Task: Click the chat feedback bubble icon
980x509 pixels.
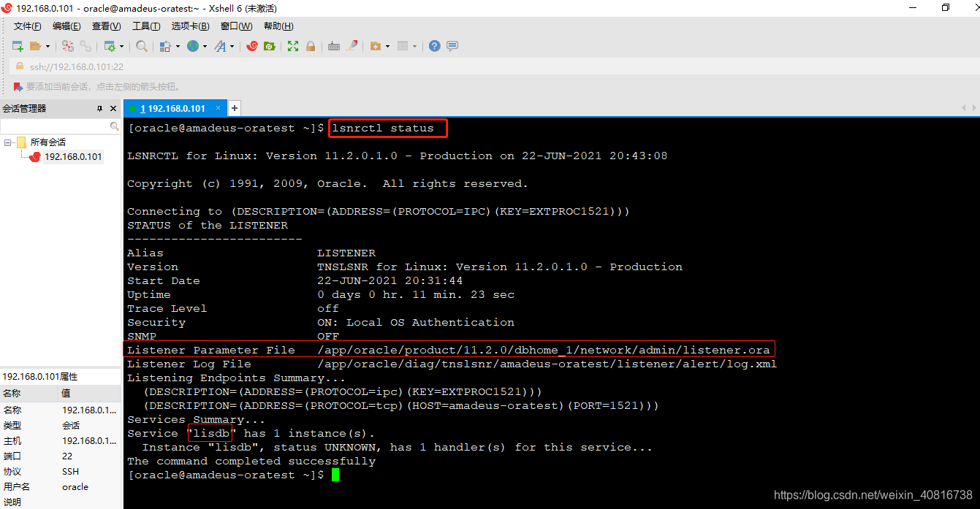Action: pos(452,46)
